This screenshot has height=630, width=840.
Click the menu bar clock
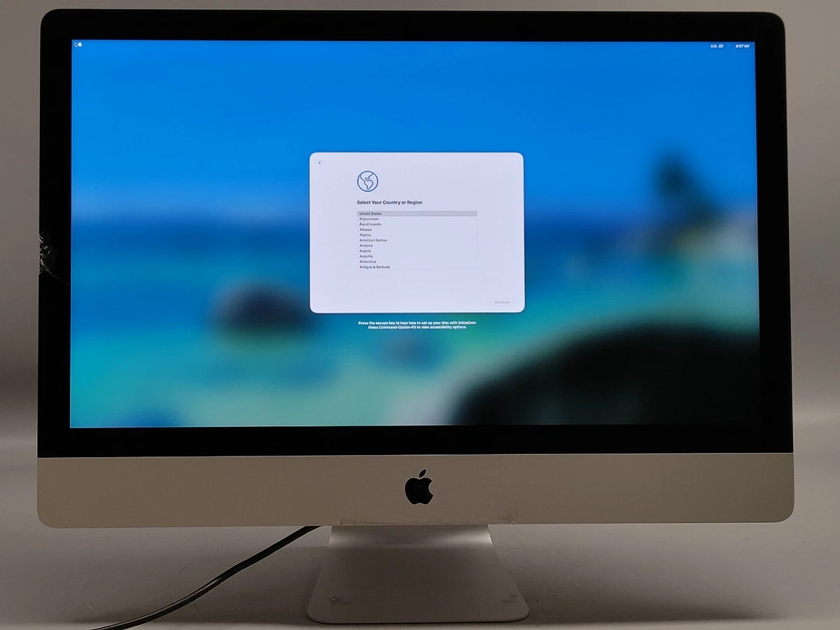pos(743,46)
